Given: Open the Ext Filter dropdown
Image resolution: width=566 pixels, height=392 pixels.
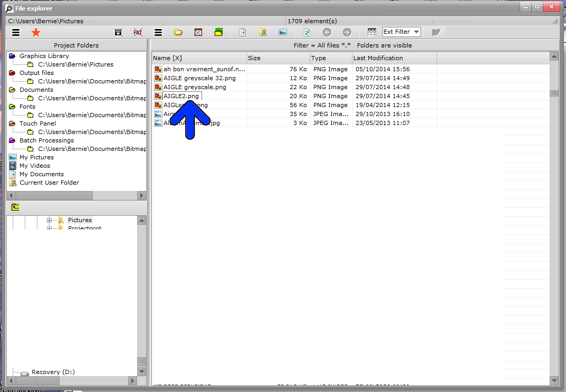Looking at the screenshot, I should (402, 32).
